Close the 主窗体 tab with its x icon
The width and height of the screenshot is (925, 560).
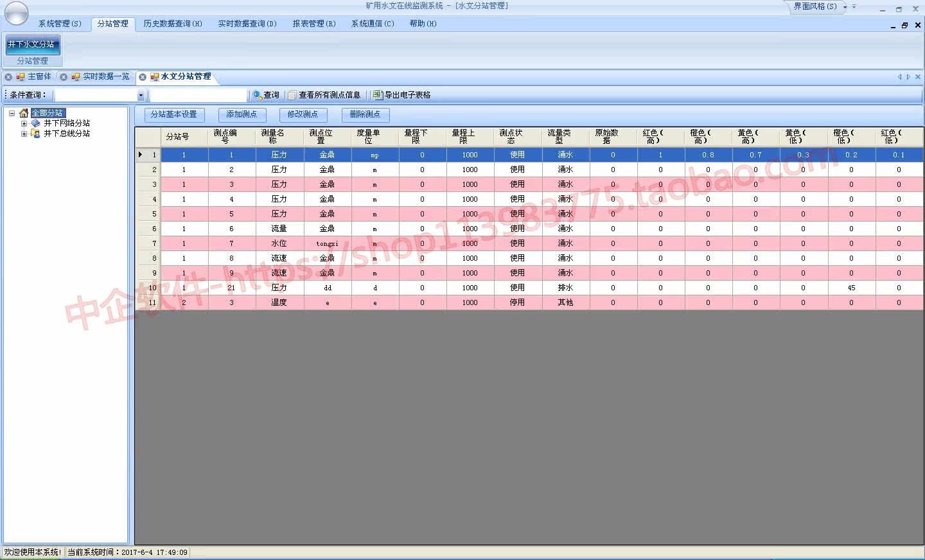8,77
